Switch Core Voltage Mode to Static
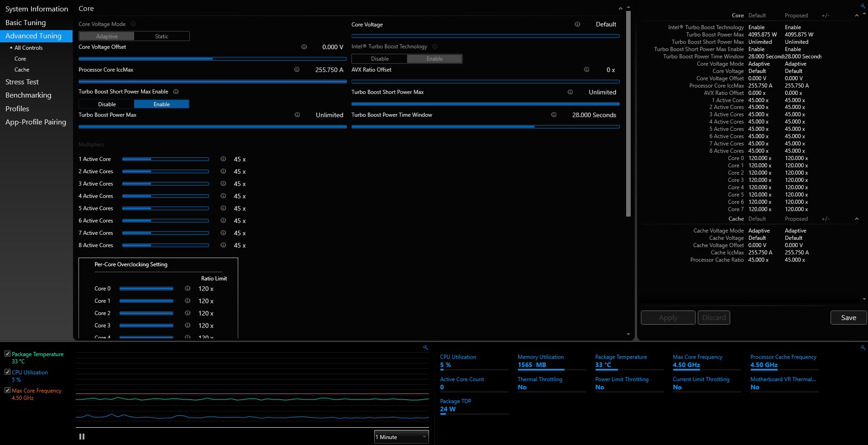This screenshot has height=445, width=868. point(162,36)
